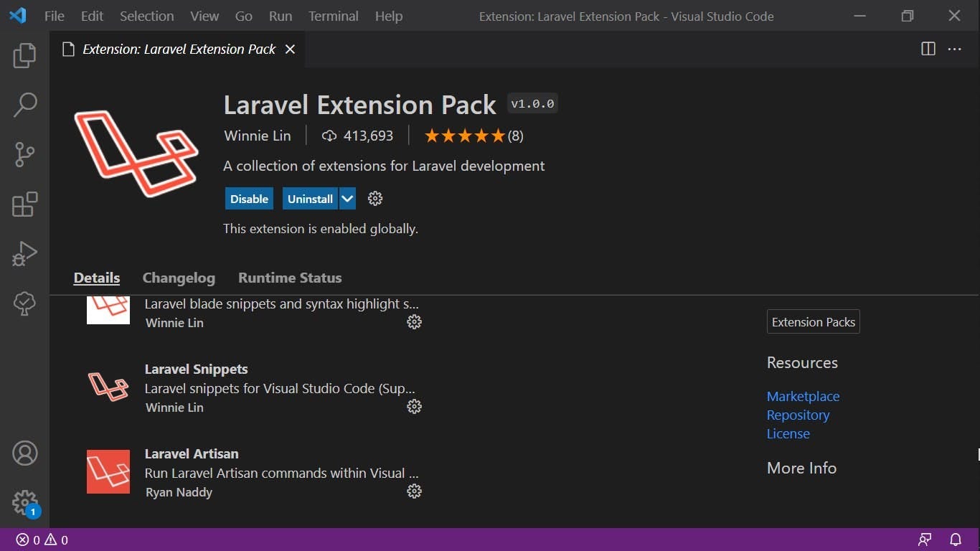Open the Help menu
Screen dimensions: 980x551
pyautogui.click(x=389, y=16)
